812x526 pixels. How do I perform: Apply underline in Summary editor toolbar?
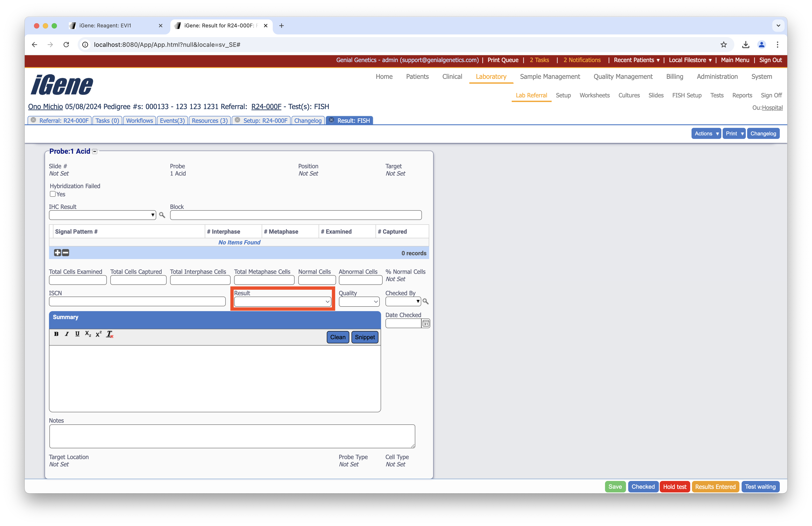(77, 334)
